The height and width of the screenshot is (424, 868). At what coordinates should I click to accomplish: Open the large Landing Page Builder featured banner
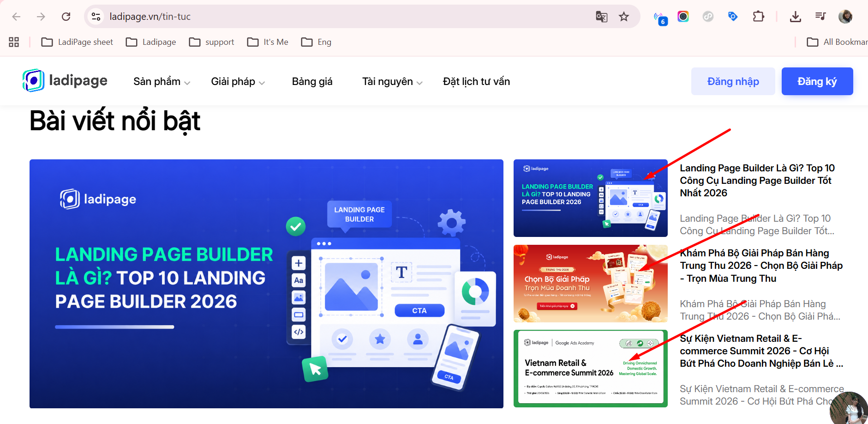[x=266, y=284]
